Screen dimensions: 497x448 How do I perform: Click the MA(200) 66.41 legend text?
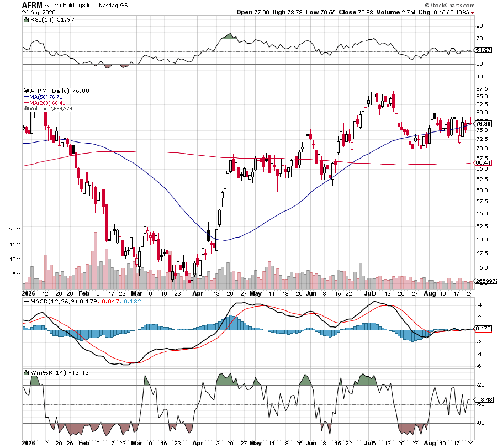[47, 103]
